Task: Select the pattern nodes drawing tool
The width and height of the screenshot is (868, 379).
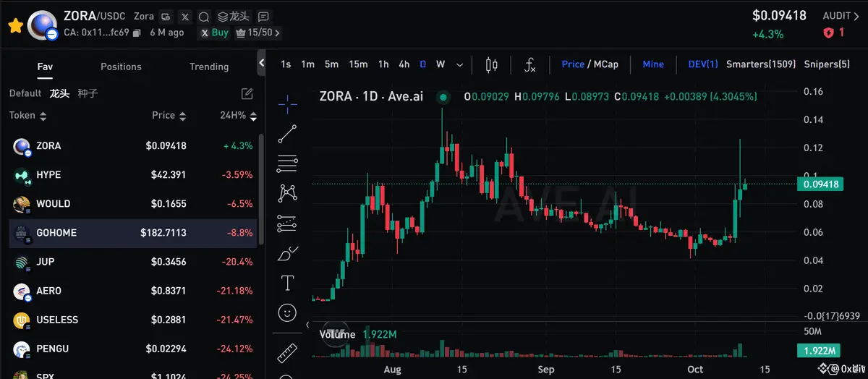Action: click(x=287, y=193)
